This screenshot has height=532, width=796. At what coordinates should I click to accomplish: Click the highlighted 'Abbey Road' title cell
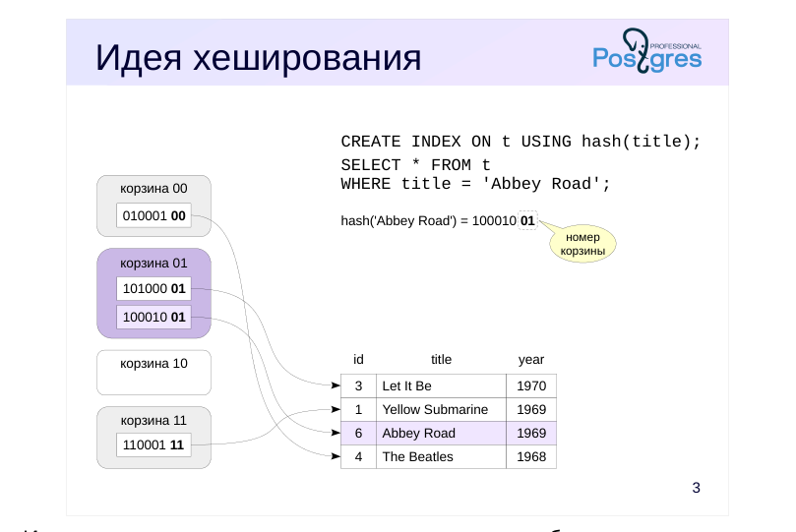441,433
